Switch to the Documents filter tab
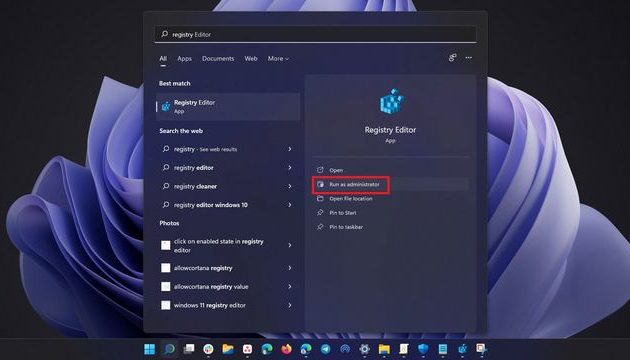 coord(218,59)
